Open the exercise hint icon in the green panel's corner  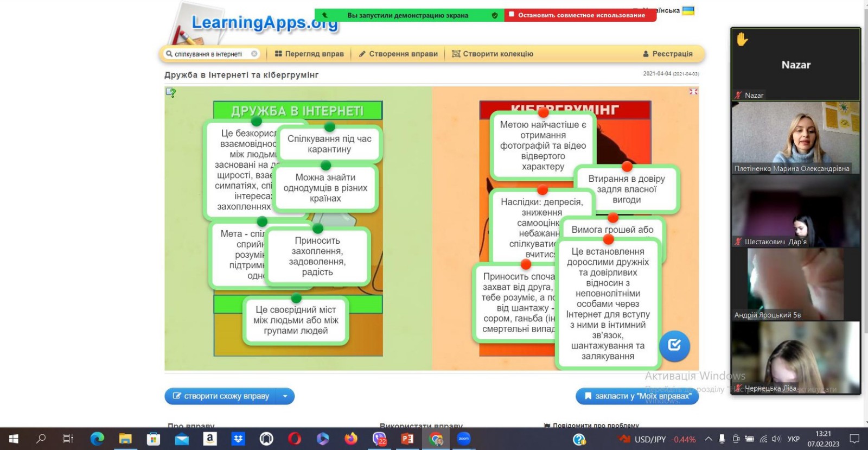[171, 93]
